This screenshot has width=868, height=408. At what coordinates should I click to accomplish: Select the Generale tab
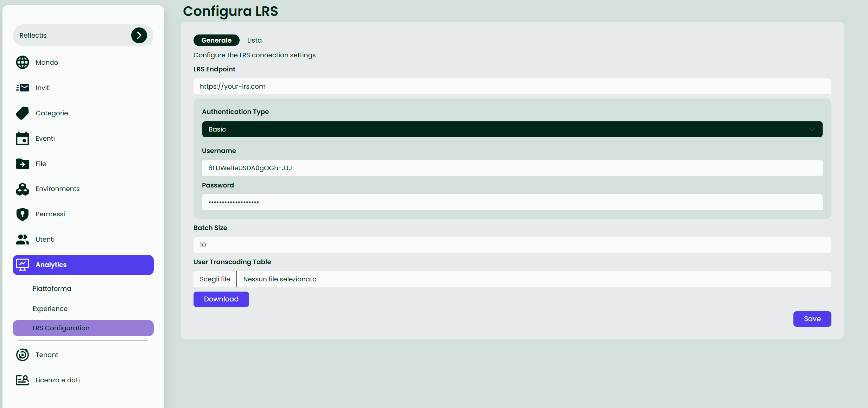[x=216, y=40]
